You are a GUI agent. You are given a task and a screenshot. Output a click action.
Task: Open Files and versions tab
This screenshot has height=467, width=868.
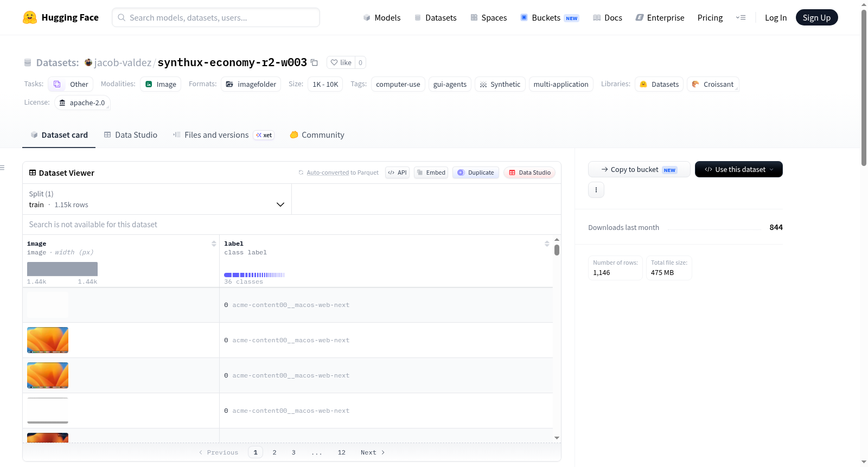tap(223, 135)
